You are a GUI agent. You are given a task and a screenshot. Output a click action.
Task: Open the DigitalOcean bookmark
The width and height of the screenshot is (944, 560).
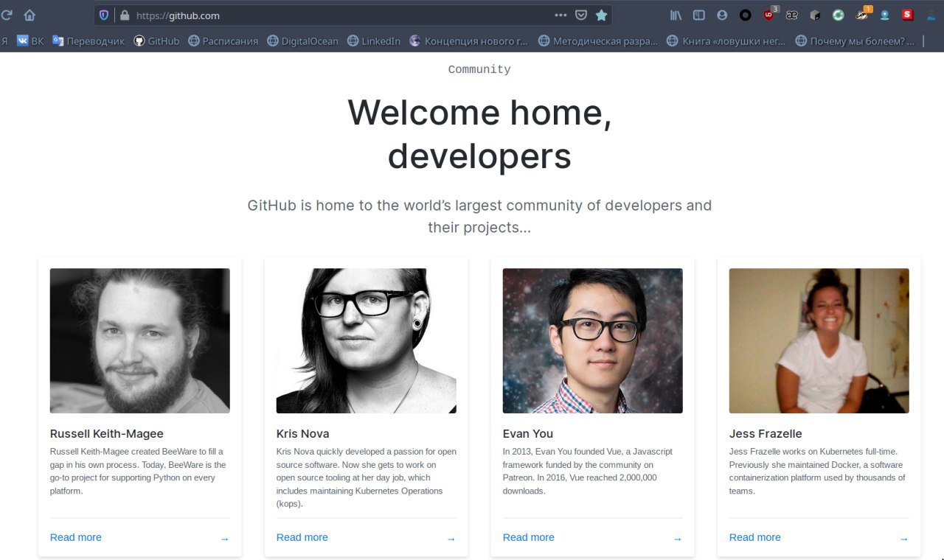(x=302, y=41)
